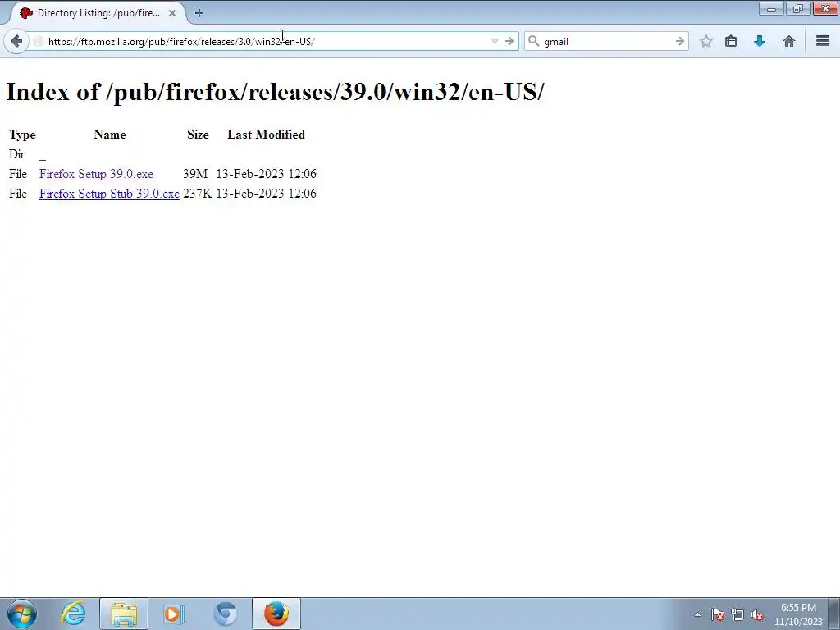
Task: Open network status tray icon
Action: click(x=737, y=615)
